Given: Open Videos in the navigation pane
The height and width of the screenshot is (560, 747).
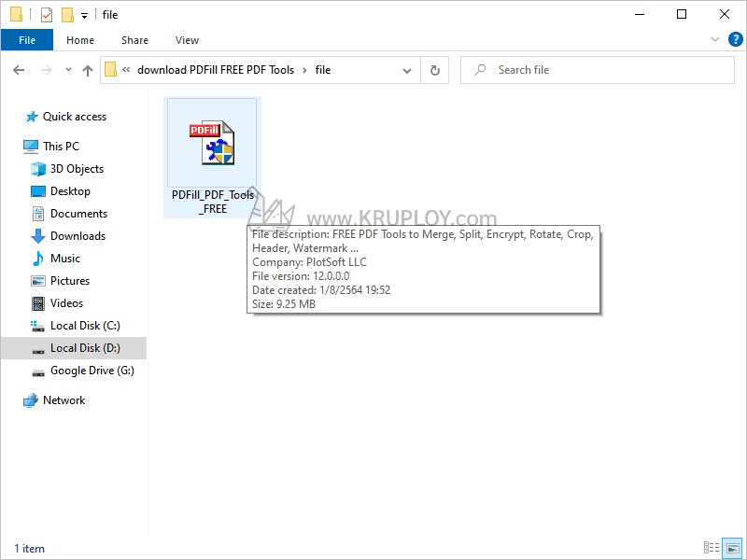Looking at the screenshot, I should [66, 302].
